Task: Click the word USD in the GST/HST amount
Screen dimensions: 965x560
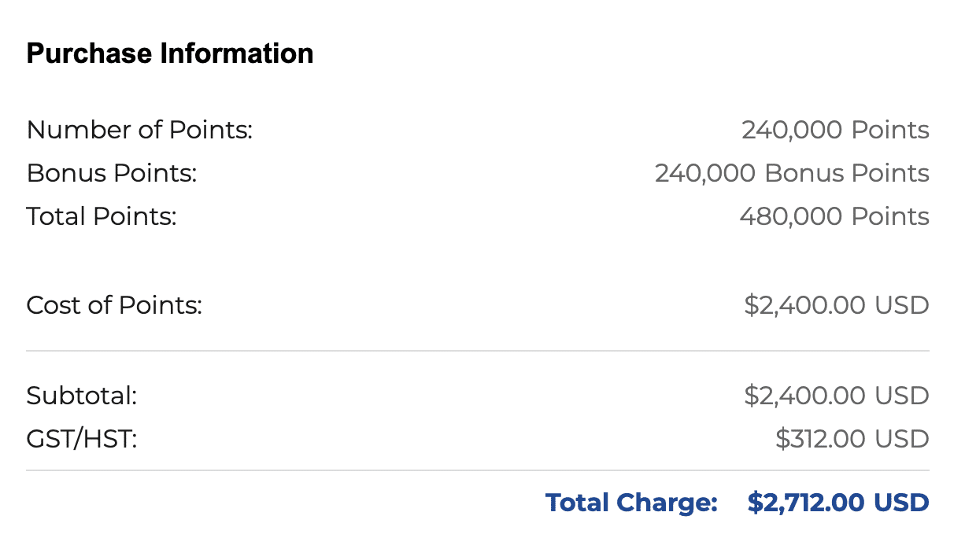Action: pos(902,439)
